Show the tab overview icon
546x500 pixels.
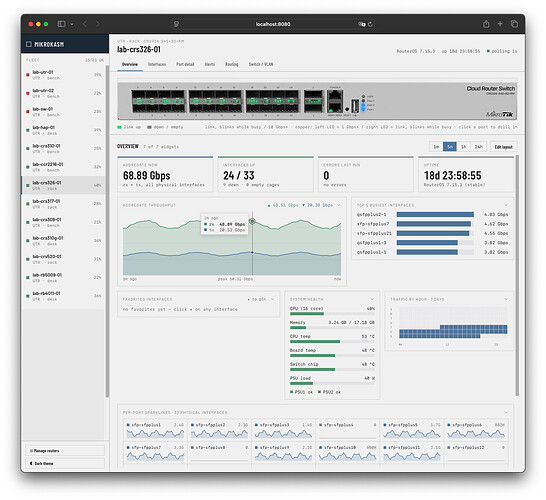(514, 24)
